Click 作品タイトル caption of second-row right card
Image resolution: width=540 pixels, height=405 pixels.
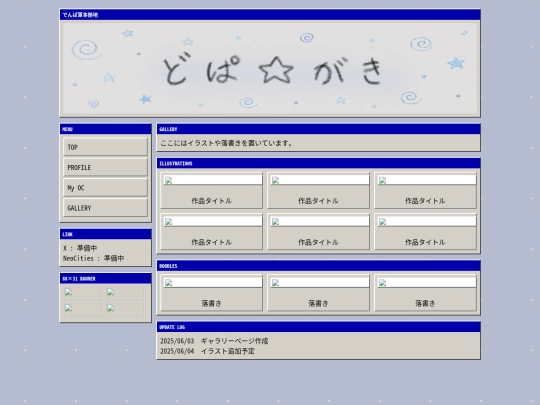(425, 242)
